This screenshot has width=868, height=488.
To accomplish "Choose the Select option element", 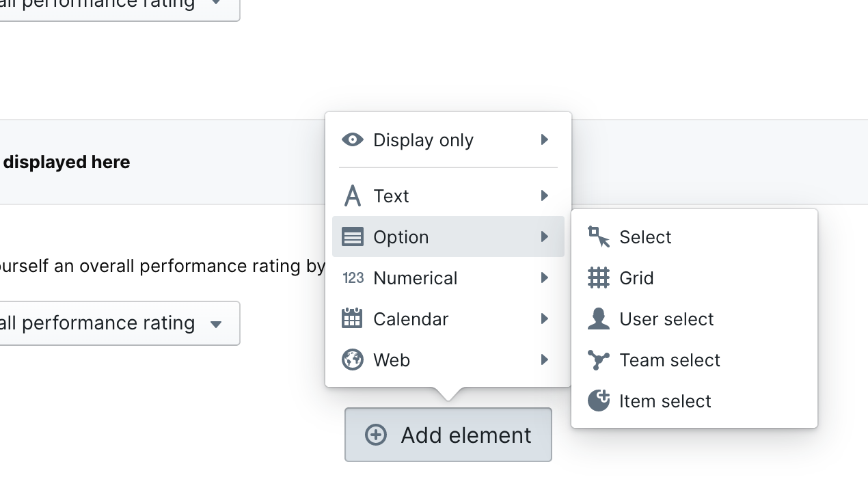I will pos(645,237).
